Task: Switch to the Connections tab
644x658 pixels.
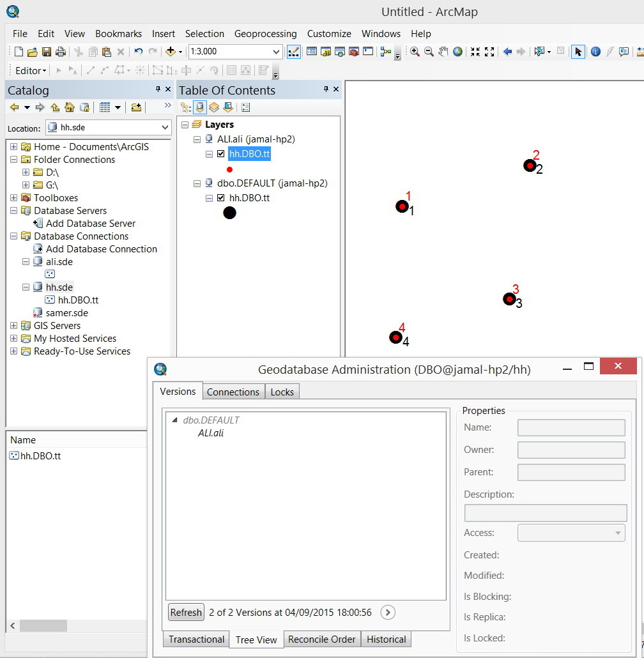Action: click(x=233, y=392)
